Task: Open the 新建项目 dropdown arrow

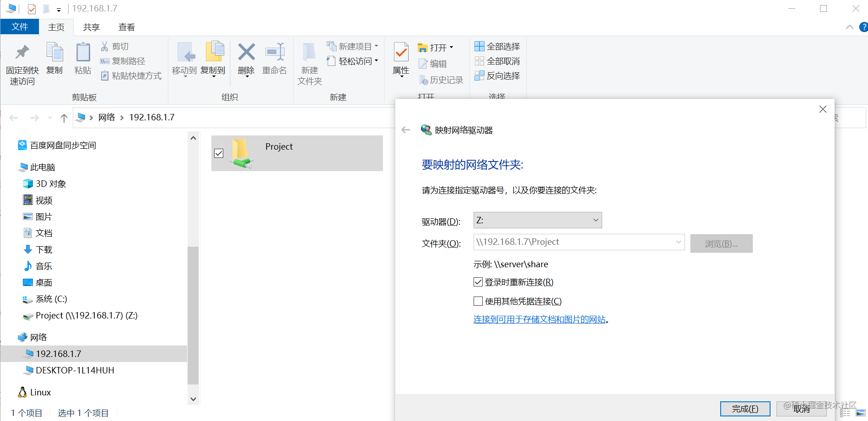Action: tap(376, 46)
